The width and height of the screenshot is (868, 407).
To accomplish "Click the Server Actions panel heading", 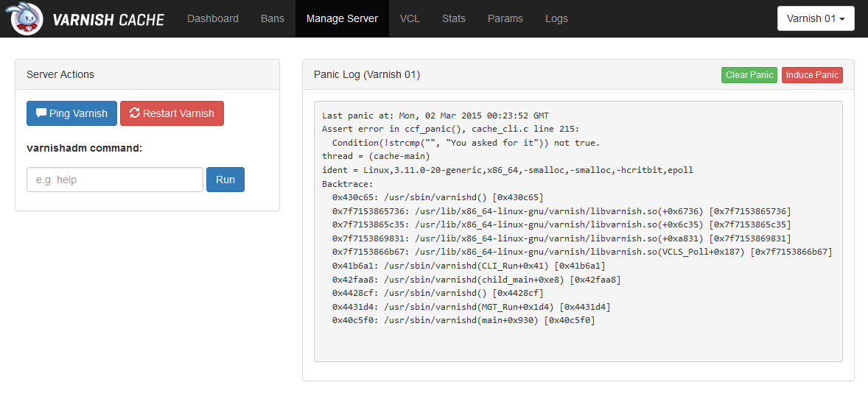I will (60, 74).
